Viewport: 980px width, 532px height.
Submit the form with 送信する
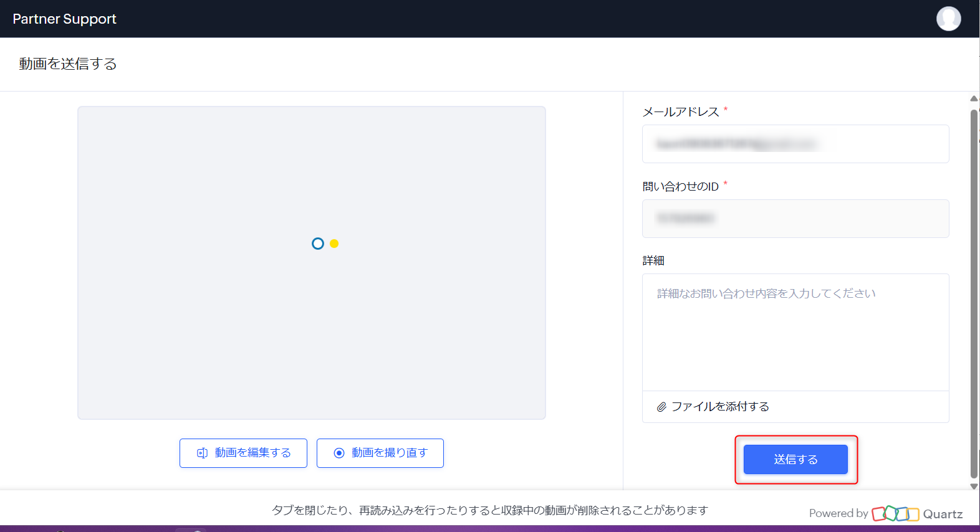(795, 460)
